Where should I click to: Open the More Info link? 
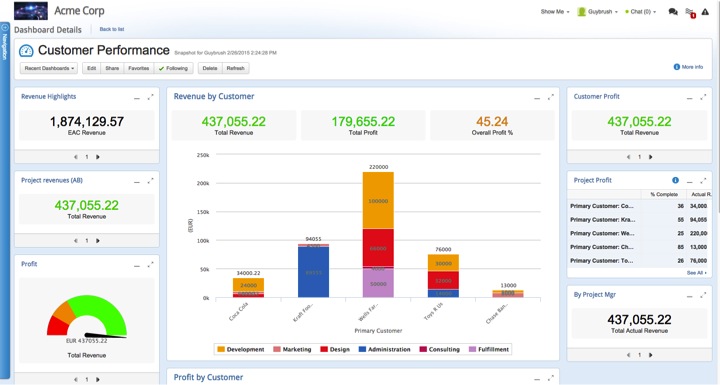click(x=688, y=67)
